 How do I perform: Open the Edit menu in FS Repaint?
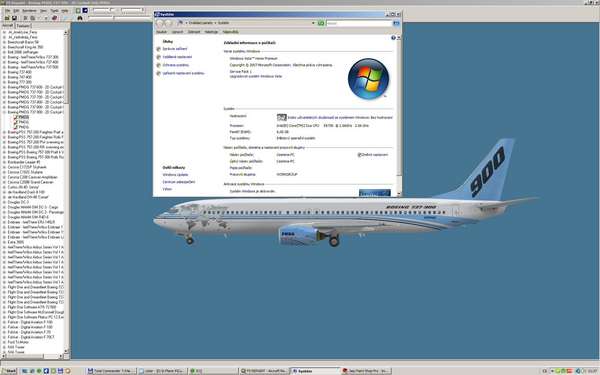(x=16, y=10)
